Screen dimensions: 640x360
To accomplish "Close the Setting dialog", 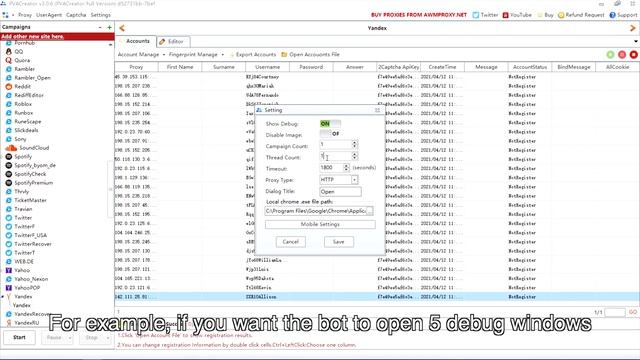I will point(377,110).
